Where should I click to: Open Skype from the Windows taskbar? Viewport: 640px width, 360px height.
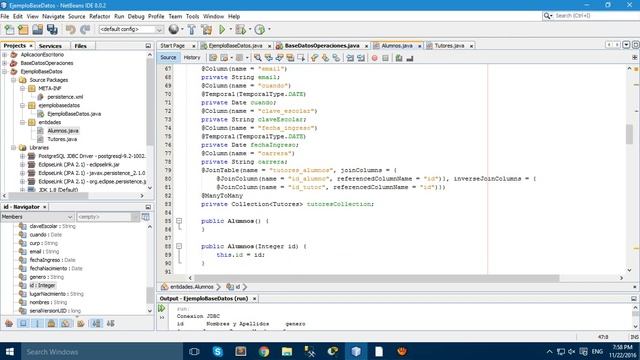pos(218,351)
